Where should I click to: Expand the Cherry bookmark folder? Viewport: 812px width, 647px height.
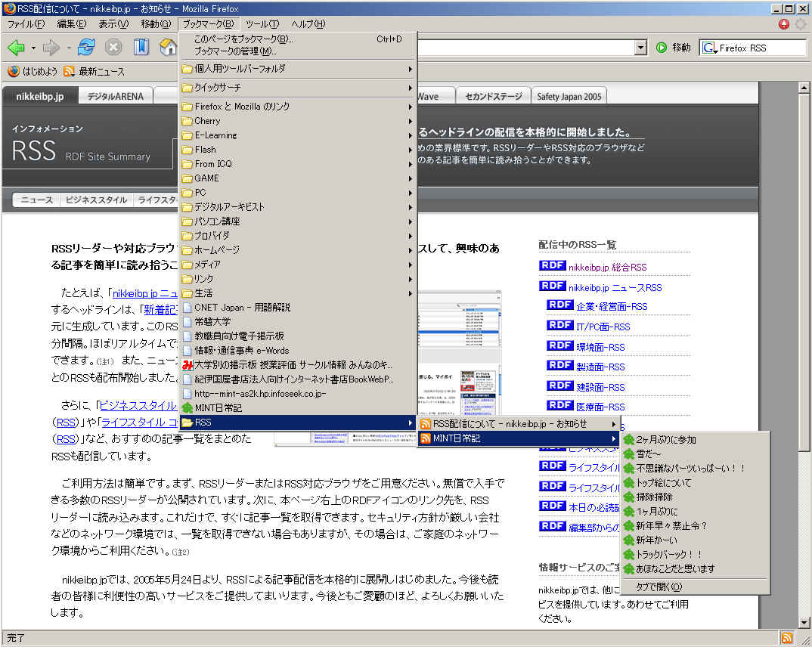coord(298,121)
